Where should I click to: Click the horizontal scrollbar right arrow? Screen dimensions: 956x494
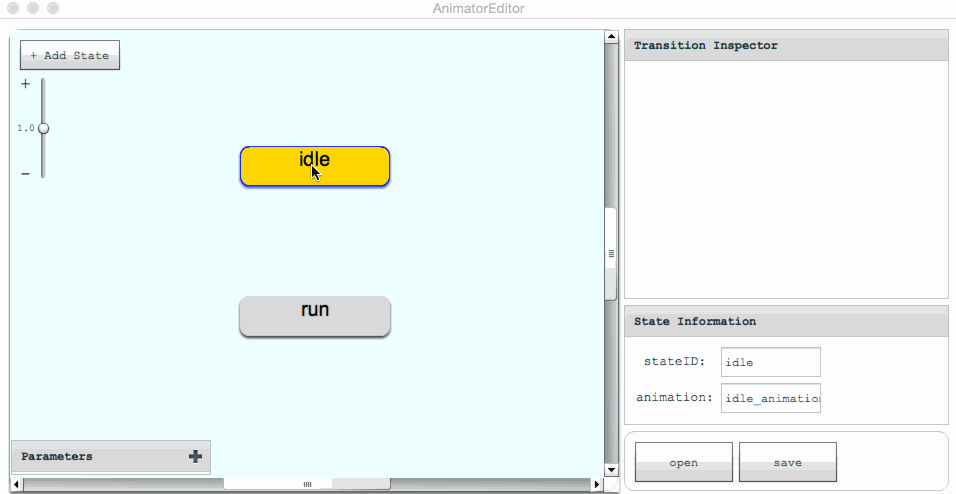597,484
